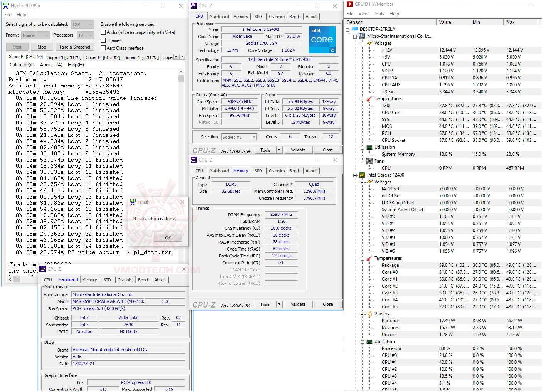Open the Graphics tab in the CPU-Z Mainboard window
Viewport: 543px width, 392px height.
pos(126,280)
